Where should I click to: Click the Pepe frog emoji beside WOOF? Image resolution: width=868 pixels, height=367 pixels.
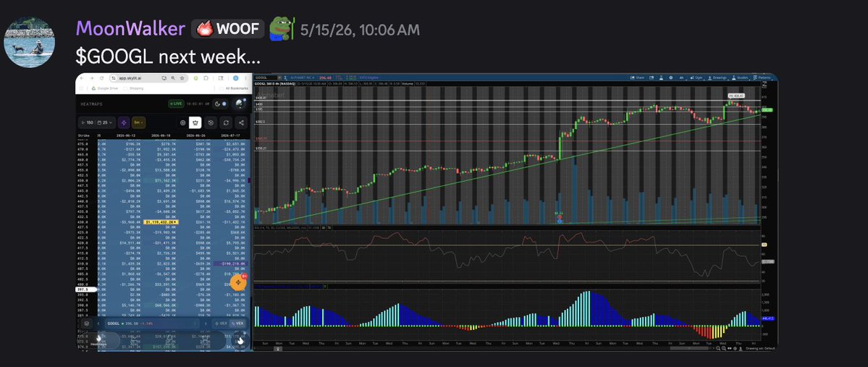pyautogui.click(x=281, y=28)
